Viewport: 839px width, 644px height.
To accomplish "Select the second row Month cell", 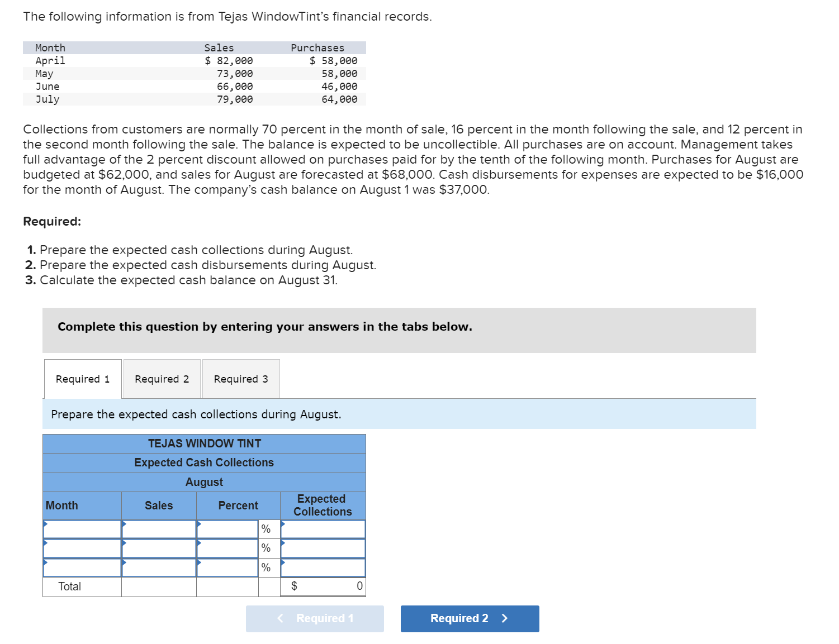I will point(82,548).
